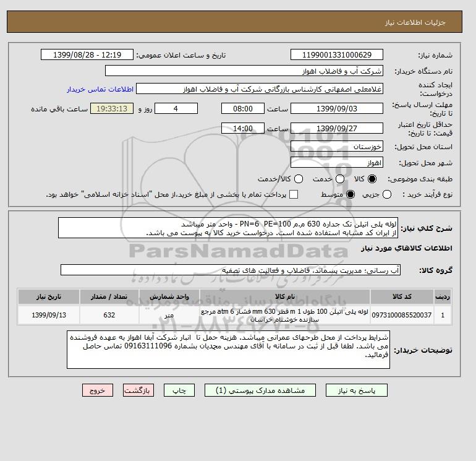Click the public announcement date field 1399/08/28
The image size is (476, 461).
(x=87, y=54)
